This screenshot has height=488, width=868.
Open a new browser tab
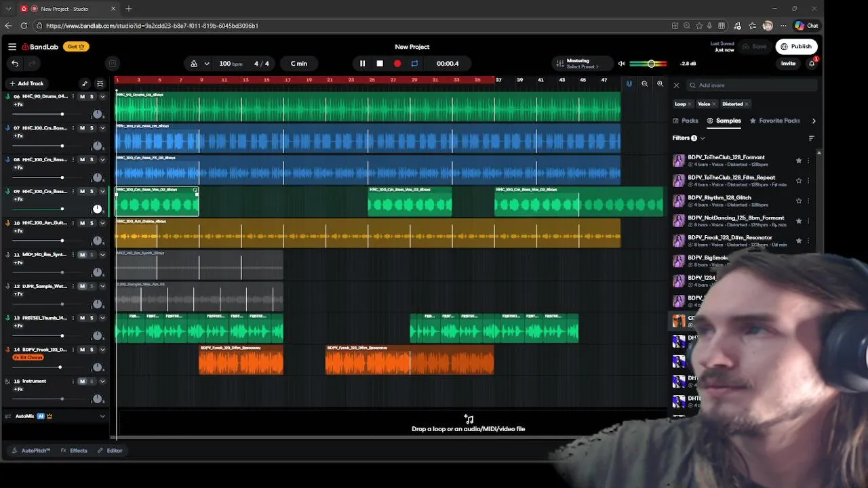tap(128, 9)
